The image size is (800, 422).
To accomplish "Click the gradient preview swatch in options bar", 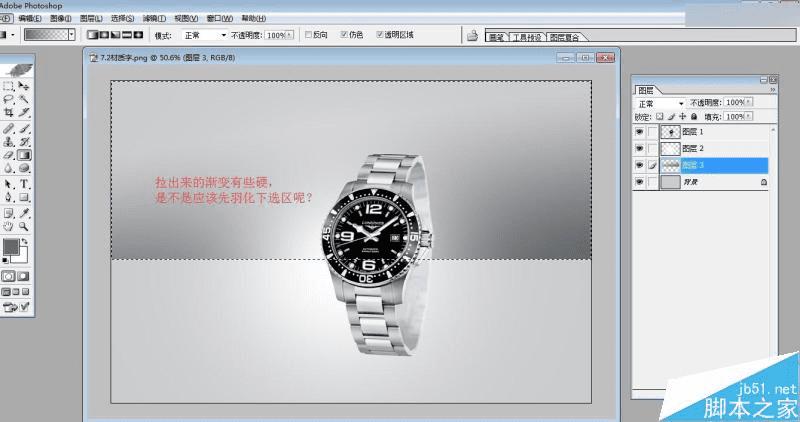I will pos(46,35).
